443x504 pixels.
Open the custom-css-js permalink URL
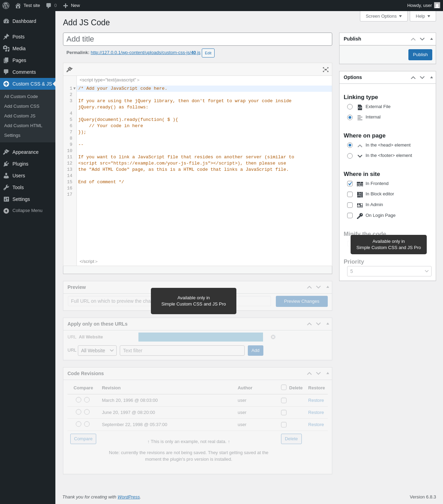tap(145, 53)
